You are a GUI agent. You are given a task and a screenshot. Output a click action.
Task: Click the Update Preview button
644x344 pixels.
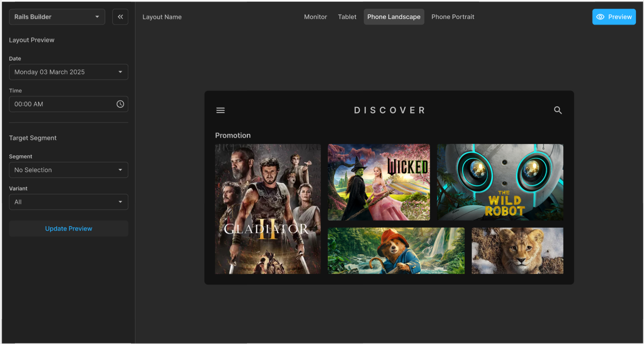click(x=68, y=229)
